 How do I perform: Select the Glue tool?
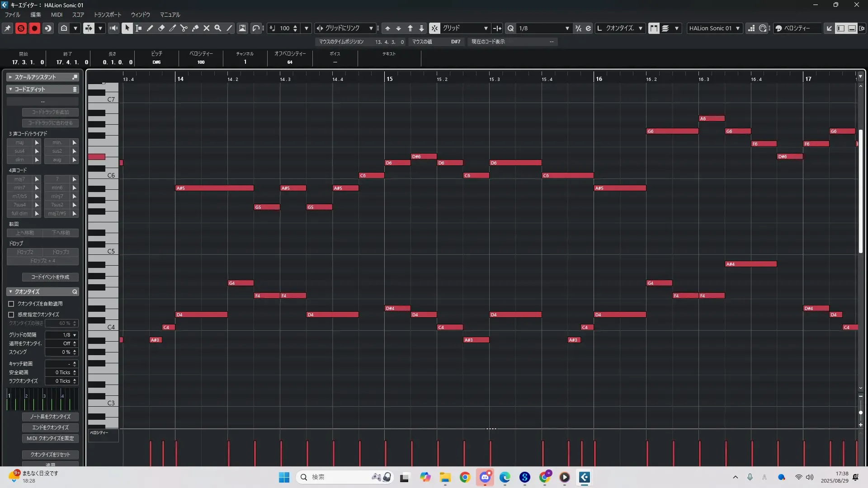[x=195, y=28]
